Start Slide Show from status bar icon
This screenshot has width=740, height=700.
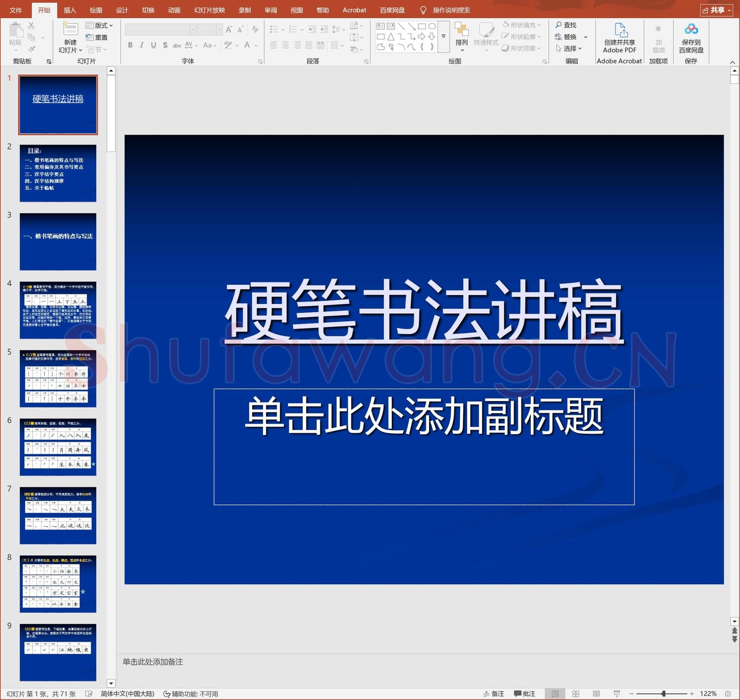[617, 694]
